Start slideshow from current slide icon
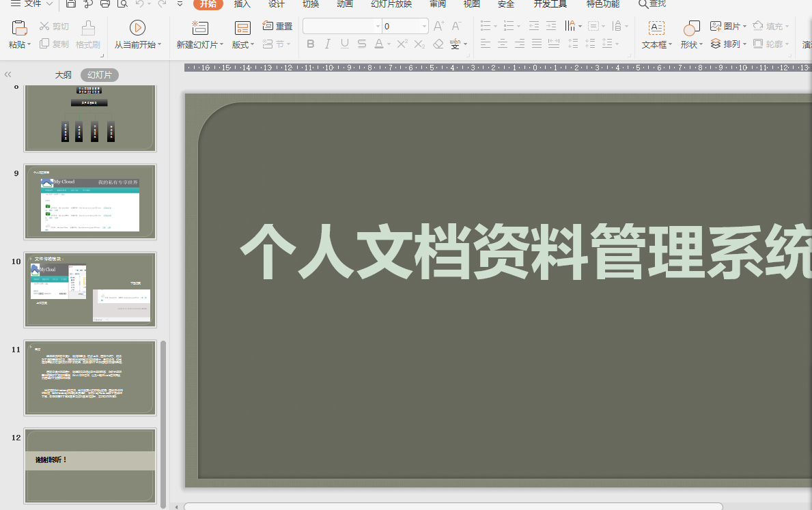Viewport: 812px width, 510px height. click(137, 27)
